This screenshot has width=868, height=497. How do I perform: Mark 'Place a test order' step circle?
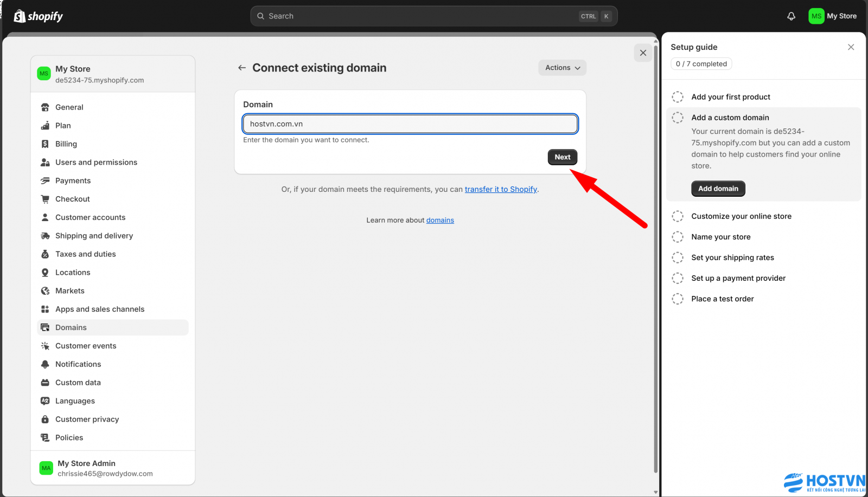point(678,299)
